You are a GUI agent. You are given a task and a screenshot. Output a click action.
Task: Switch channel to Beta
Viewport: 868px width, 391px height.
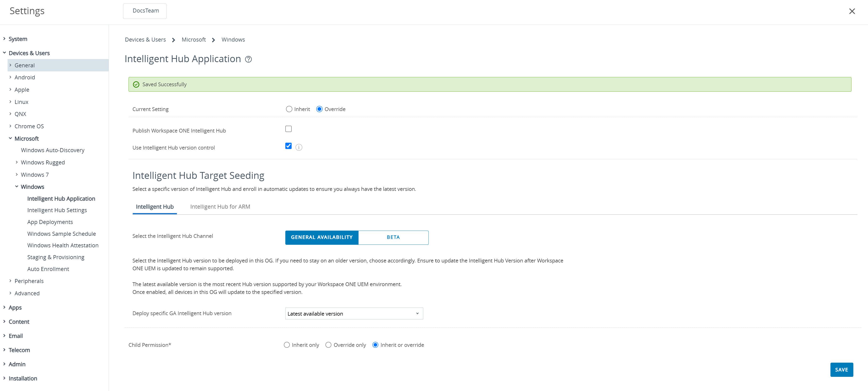click(x=393, y=238)
